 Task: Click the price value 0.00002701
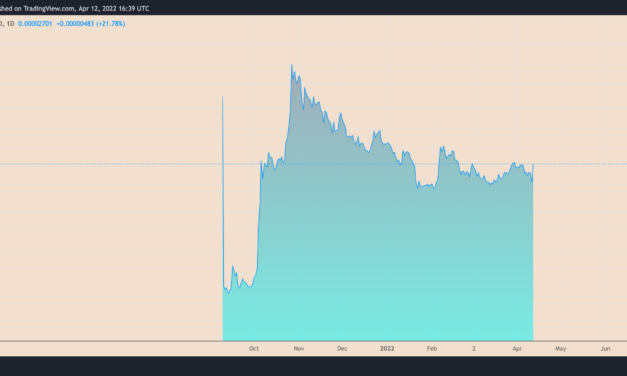click(35, 24)
